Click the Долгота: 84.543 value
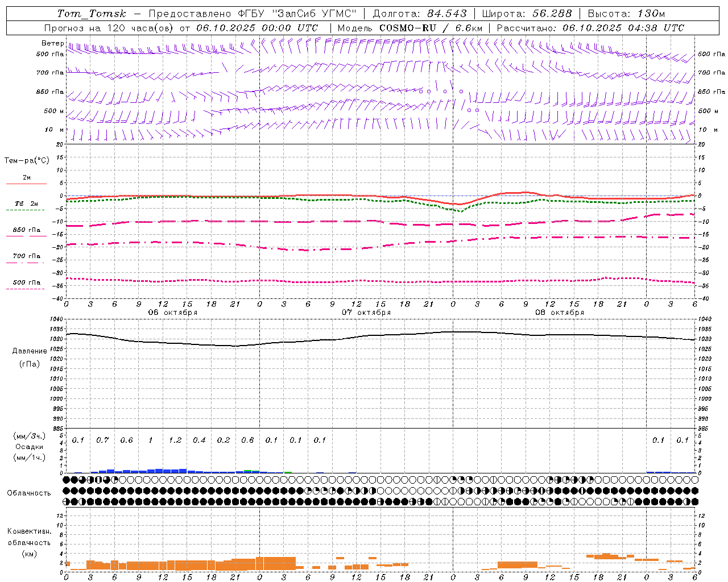The image size is (728, 582). (x=420, y=14)
